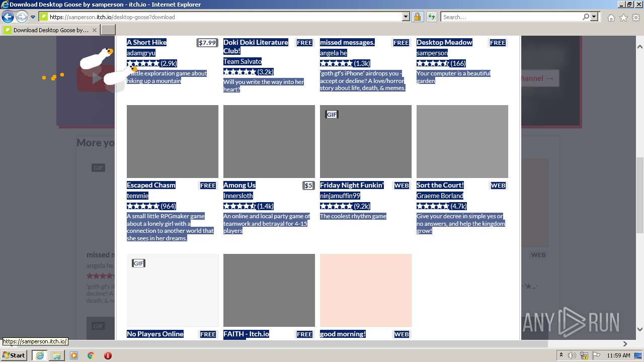Open Innersloth author link
The width and height of the screenshot is (644, 362).
tap(238, 196)
